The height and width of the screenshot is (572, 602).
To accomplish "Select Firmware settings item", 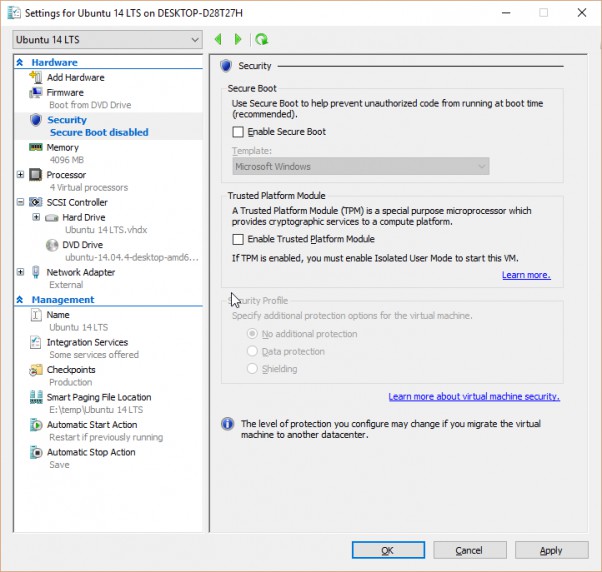I will tap(65, 93).
